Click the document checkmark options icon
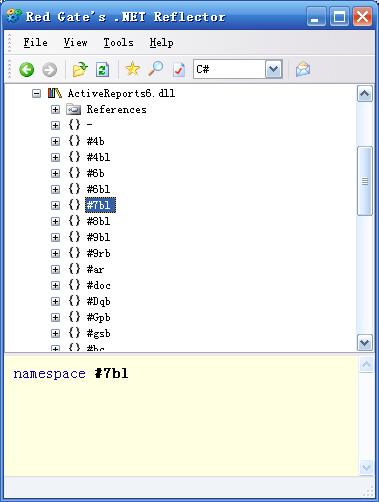The height and width of the screenshot is (502, 379). pos(179,70)
